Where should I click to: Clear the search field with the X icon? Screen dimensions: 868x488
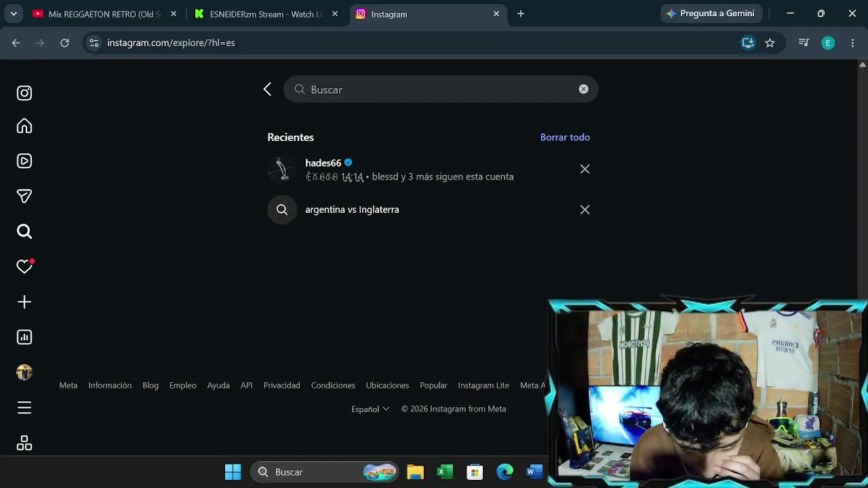(583, 89)
